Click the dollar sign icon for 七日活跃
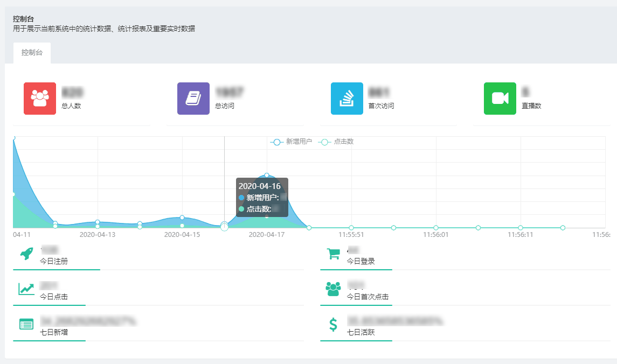Image resolution: width=617 pixels, height=364 pixels. [x=334, y=324]
